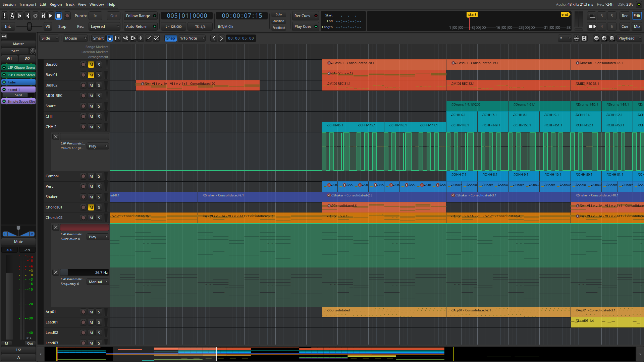The image size is (644, 362).
Task: Click the zoom out magnifier icon
Action: click(596, 38)
